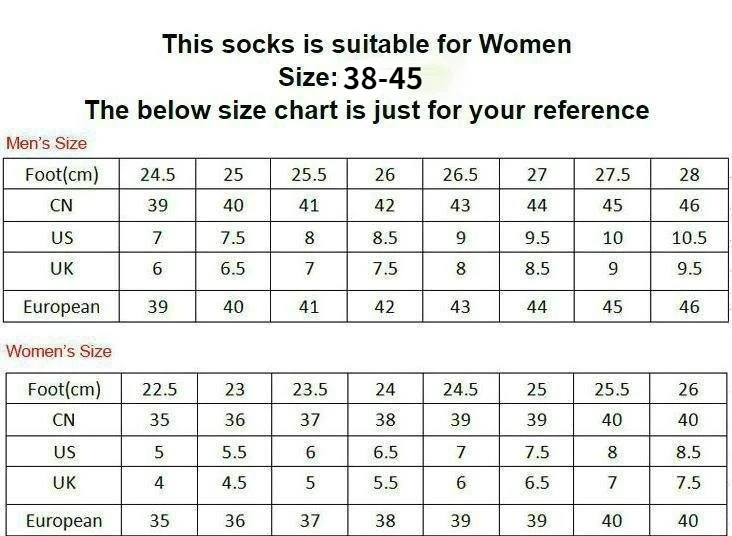Select the men's UK size 9.5 cell
Screen dimensions: 732x536
click(689, 272)
